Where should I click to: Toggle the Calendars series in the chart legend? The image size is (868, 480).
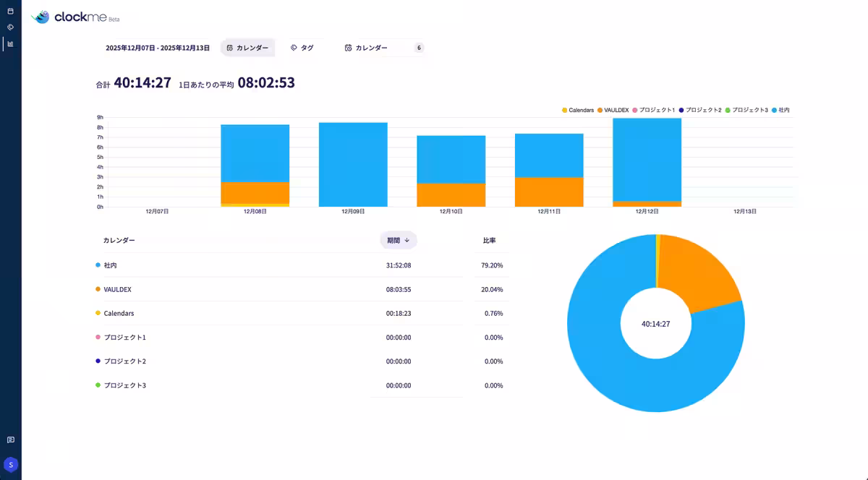click(x=577, y=110)
